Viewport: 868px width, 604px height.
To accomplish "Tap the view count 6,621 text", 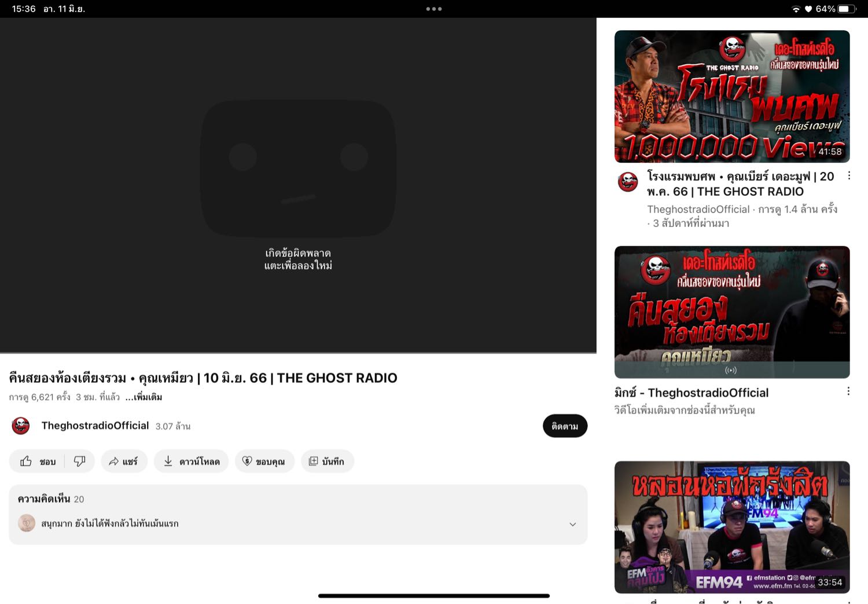I will [x=40, y=397].
